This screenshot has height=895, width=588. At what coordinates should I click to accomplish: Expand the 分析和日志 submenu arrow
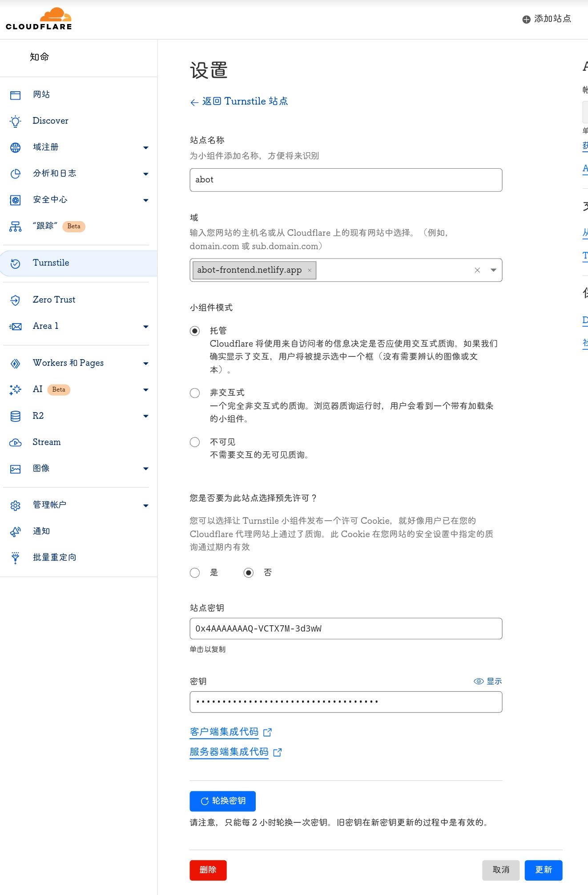click(146, 174)
